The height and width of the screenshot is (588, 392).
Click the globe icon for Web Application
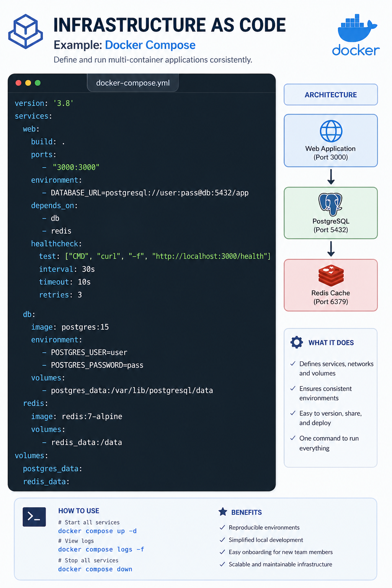pyautogui.click(x=331, y=131)
